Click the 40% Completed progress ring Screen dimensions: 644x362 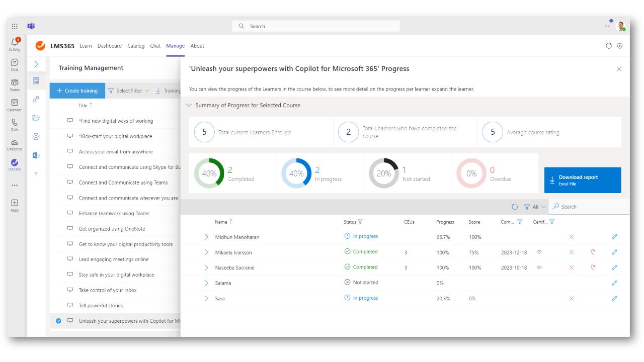[209, 173]
